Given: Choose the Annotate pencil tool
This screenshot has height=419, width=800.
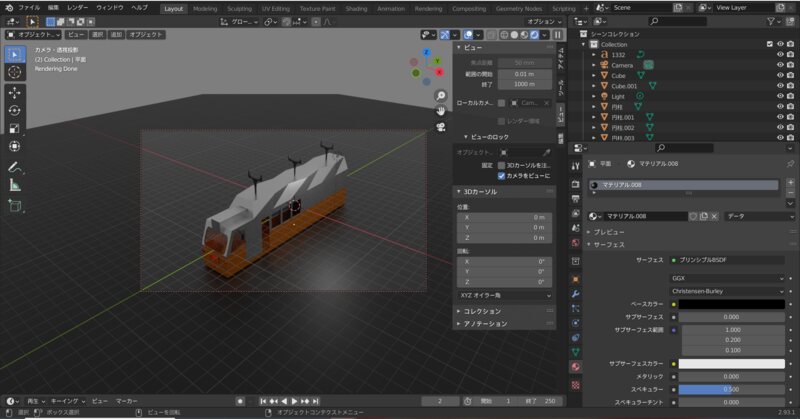Looking at the screenshot, I should (x=14, y=167).
